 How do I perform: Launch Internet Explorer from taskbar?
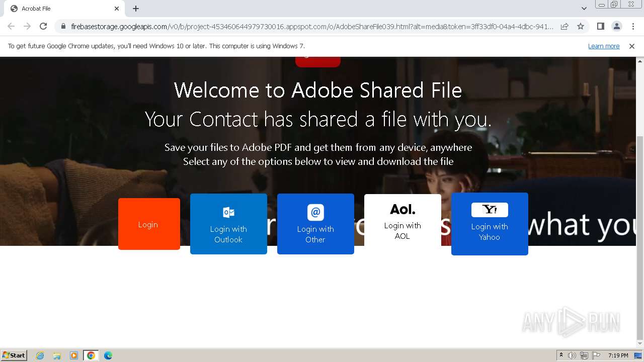(40, 355)
